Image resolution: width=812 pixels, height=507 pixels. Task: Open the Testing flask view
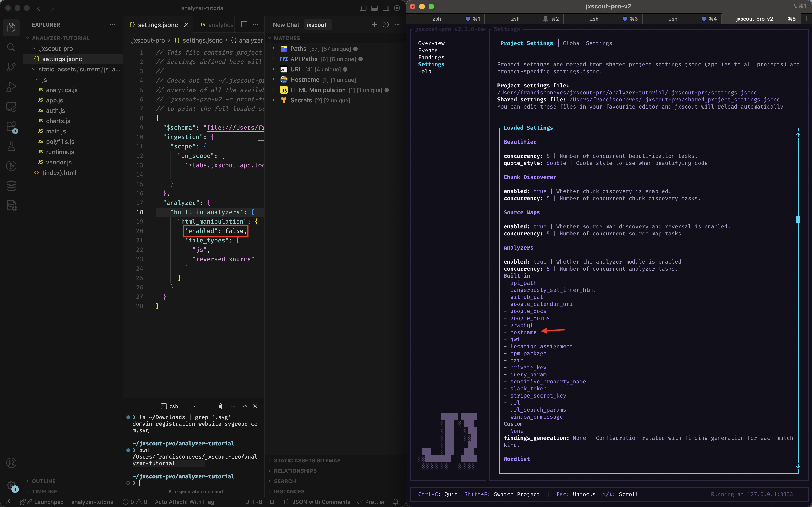coord(11,146)
